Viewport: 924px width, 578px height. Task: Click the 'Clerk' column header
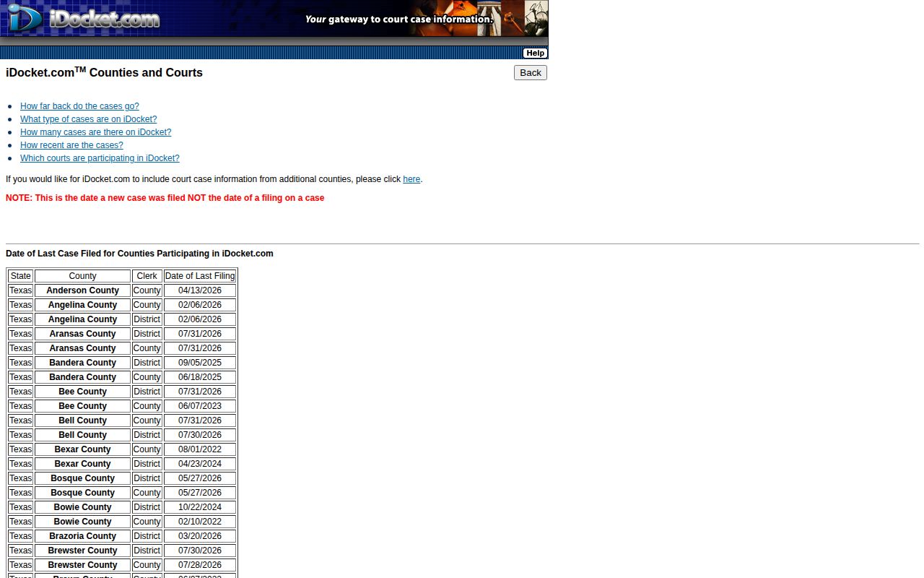147,276
